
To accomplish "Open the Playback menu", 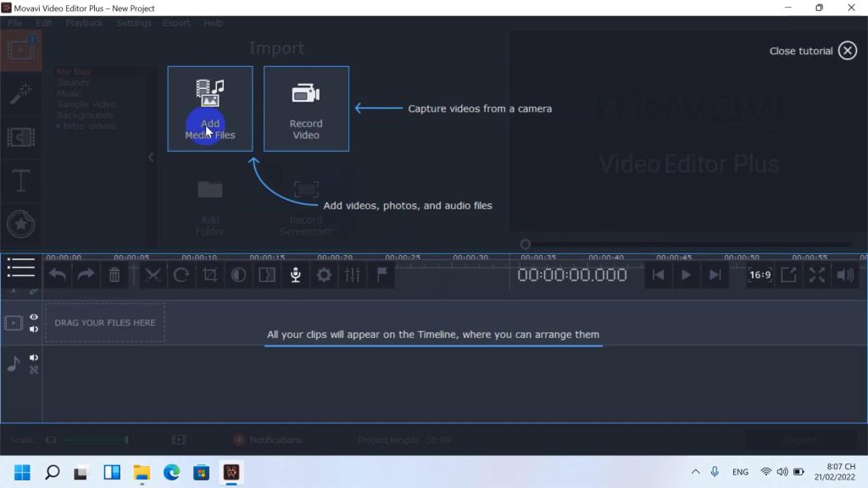I will (84, 23).
